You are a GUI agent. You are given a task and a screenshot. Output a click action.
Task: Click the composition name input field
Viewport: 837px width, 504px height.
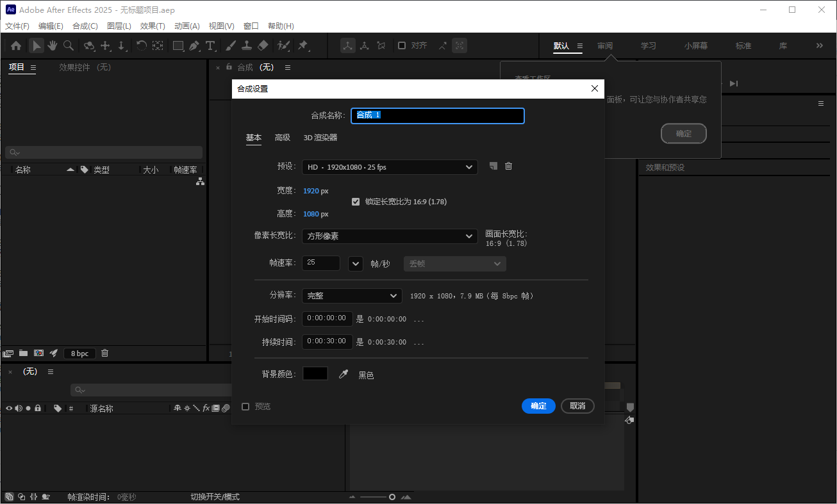pos(438,115)
